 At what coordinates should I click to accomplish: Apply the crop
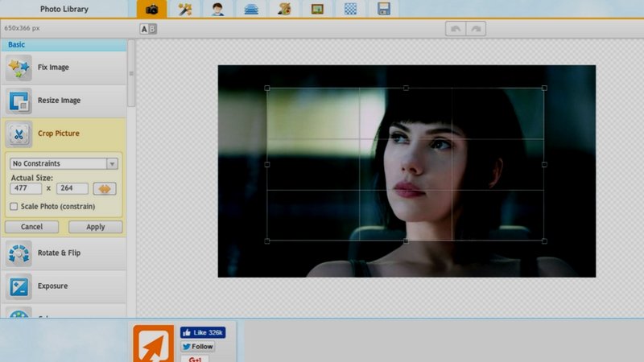(x=95, y=227)
